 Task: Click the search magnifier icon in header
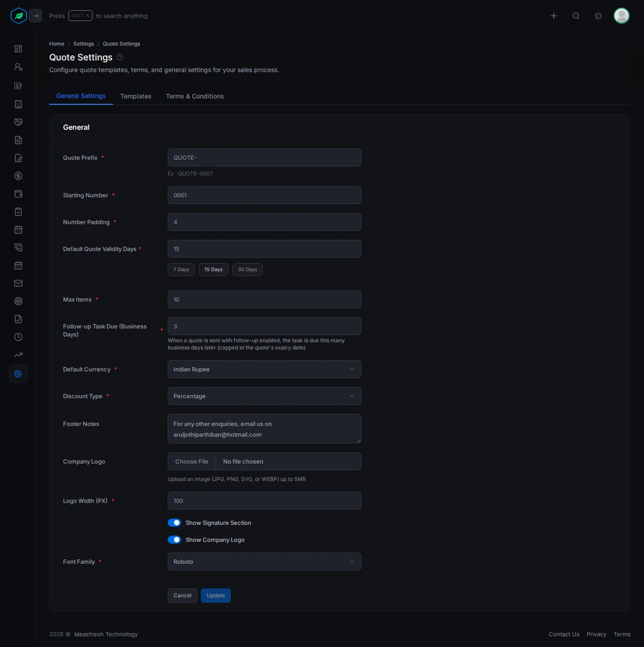point(576,16)
